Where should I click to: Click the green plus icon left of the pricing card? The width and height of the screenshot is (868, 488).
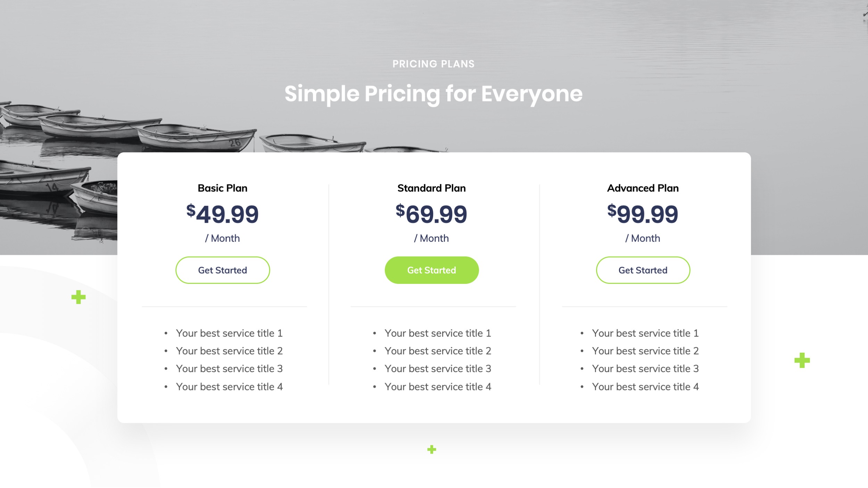click(78, 297)
